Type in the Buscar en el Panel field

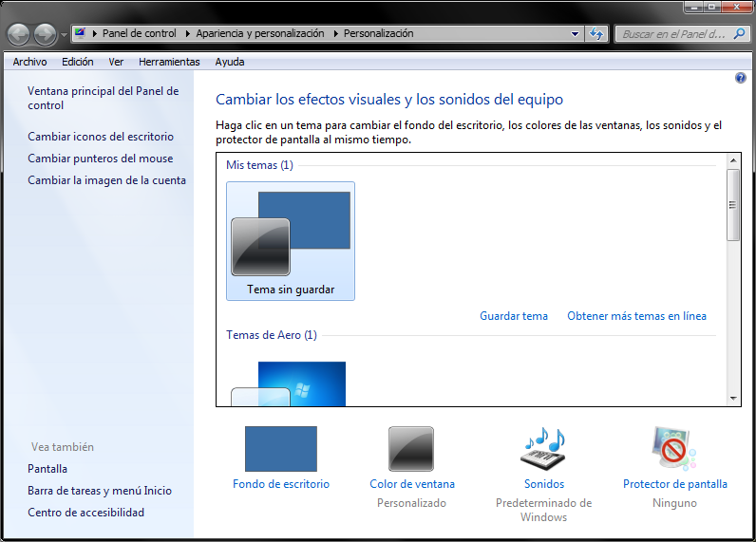(x=674, y=33)
